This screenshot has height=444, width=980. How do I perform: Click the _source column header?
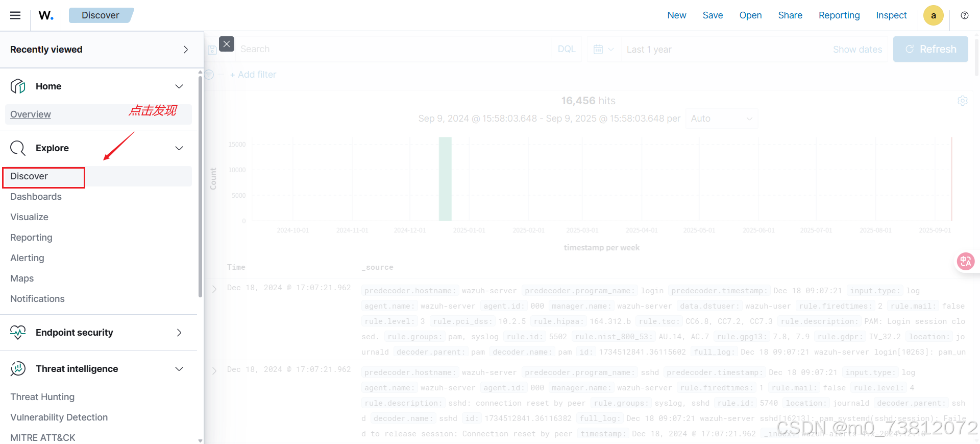coord(377,267)
